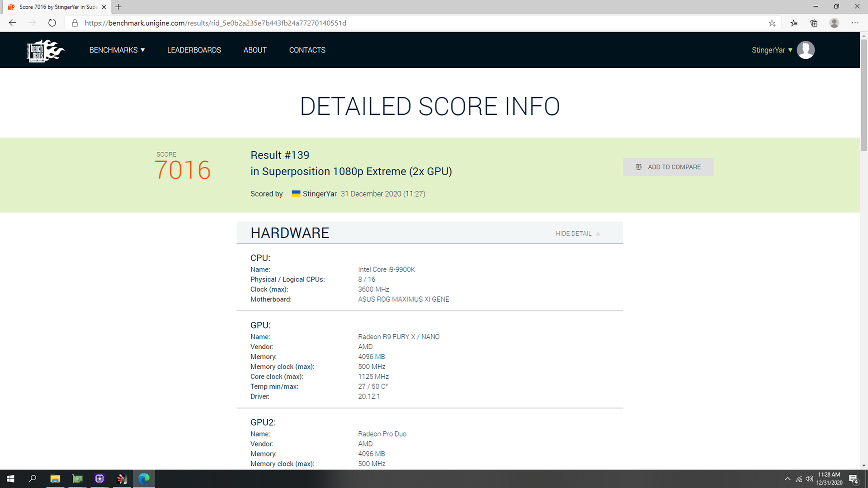Screen dimensions: 868x488
Task: Go to the LEADERBOARDS page
Action: point(194,50)
